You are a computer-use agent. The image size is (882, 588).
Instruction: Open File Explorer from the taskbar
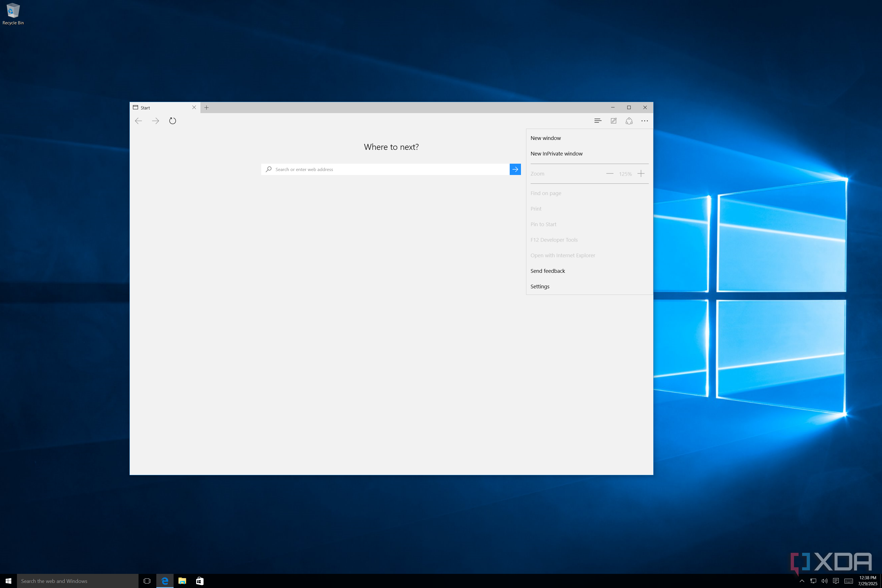182,581
